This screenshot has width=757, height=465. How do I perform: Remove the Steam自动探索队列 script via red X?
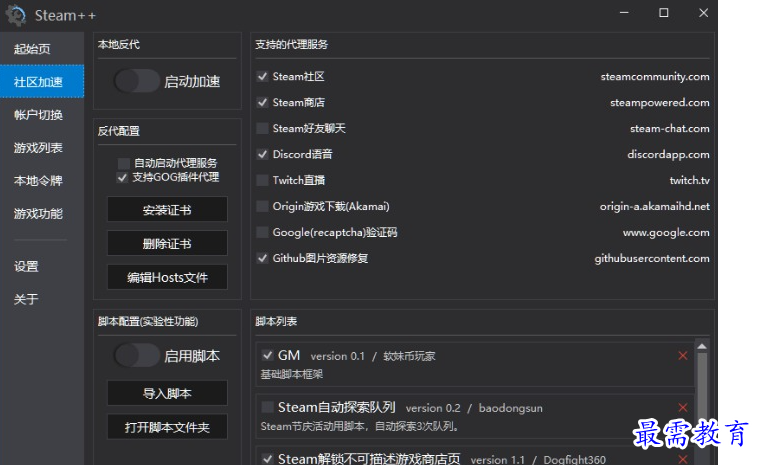tap(683, 408)
